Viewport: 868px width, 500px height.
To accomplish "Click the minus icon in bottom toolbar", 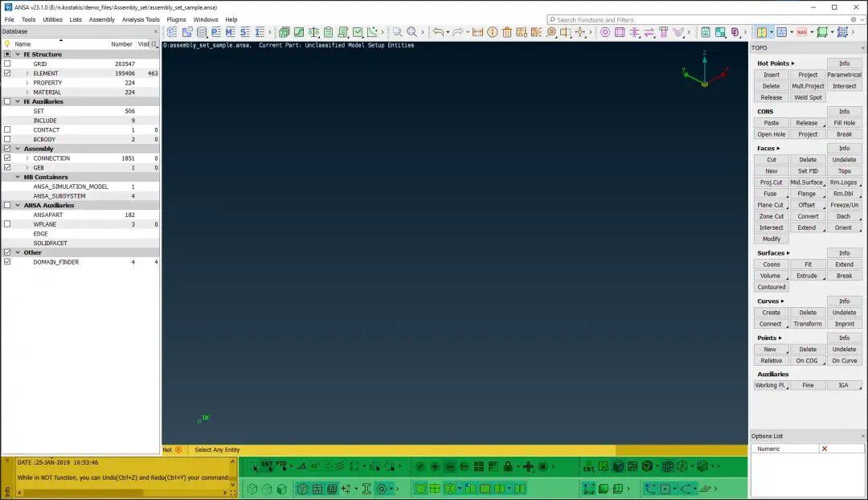I will click(449, 466).
